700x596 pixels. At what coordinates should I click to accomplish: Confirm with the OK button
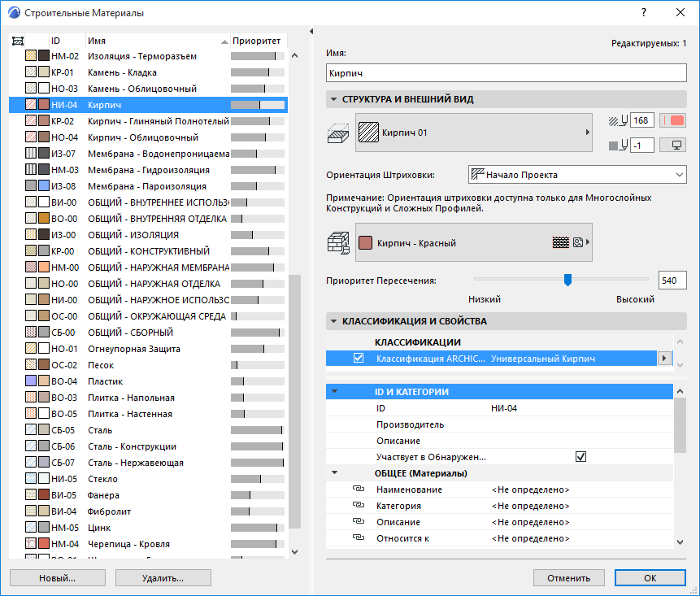(650, 577)
